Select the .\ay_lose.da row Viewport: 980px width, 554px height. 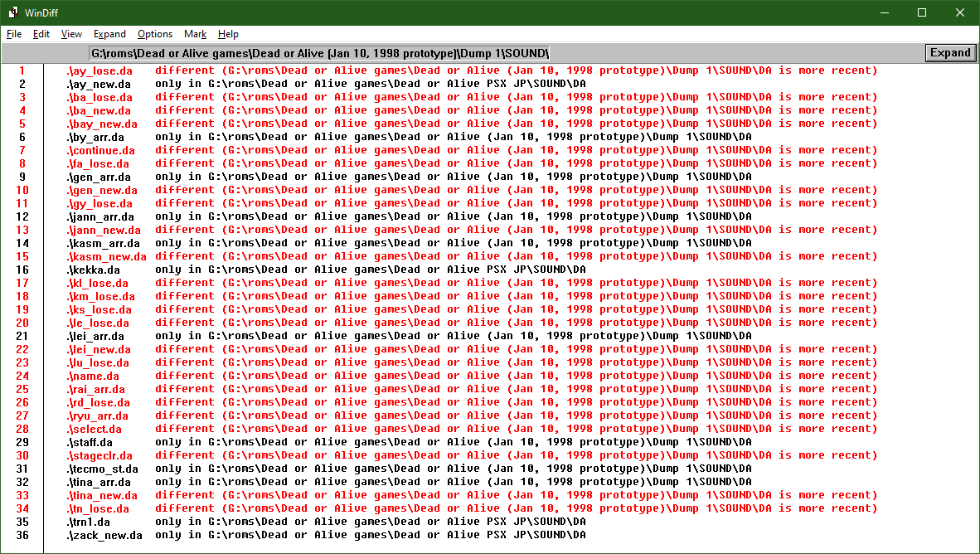[472, 70]
